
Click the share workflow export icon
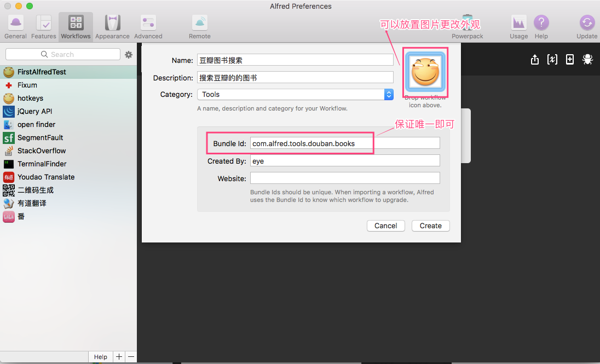click(534, 59)
